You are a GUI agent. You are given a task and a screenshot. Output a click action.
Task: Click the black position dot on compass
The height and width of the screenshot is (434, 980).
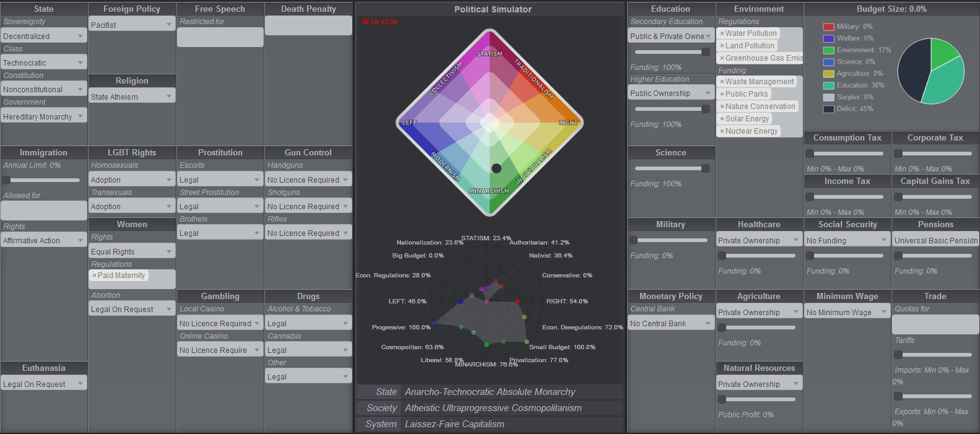(497, 168)
